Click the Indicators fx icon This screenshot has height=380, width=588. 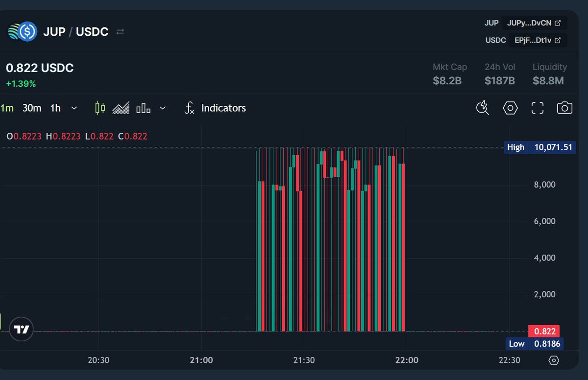coord(189,108)
